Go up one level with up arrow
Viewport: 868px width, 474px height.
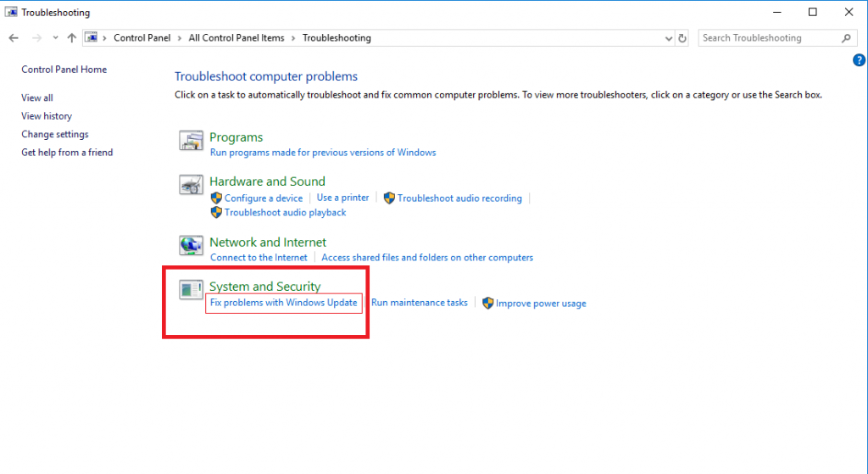tap(71, 37)
